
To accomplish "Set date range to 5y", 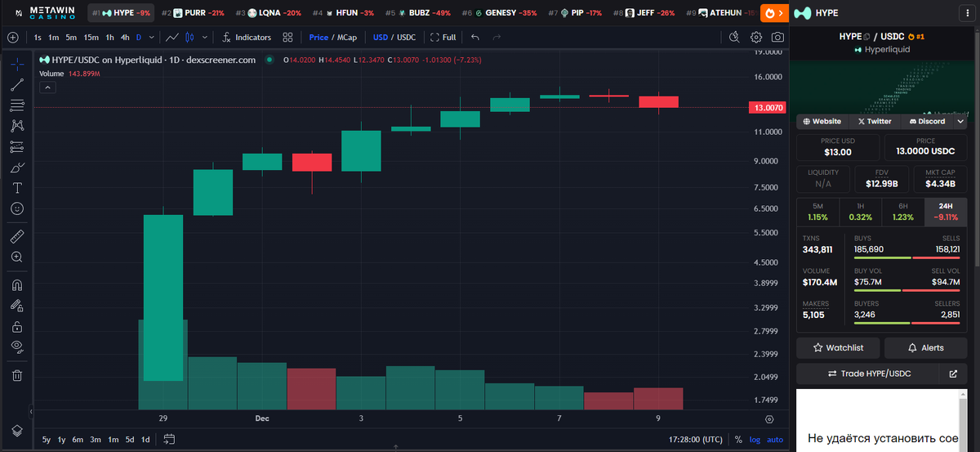I will pyautogui.click(x=46, y=440).
